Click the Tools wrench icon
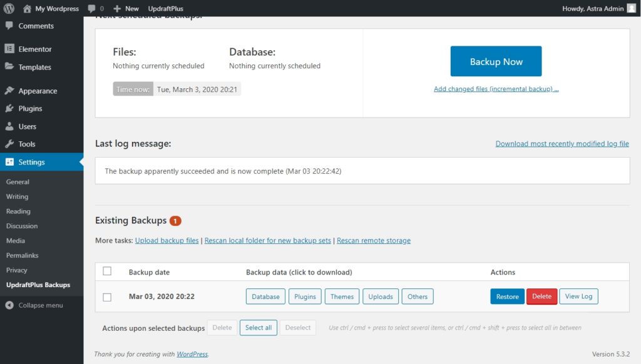 (x=9, y=144)
